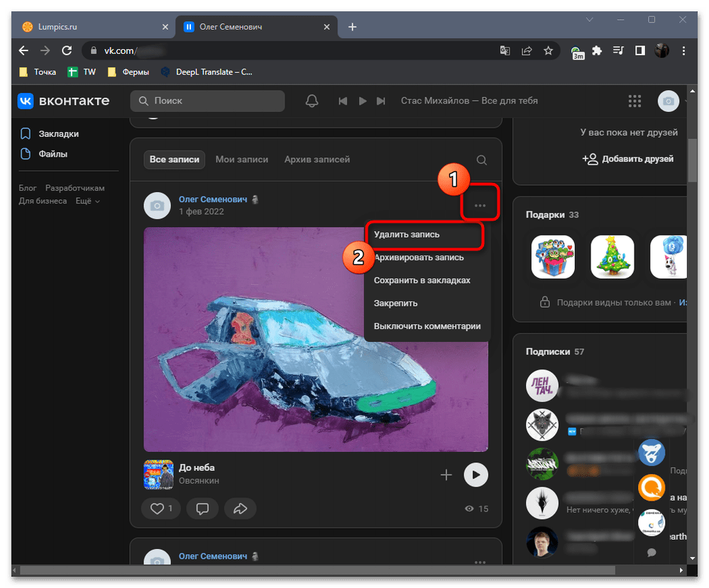The width and height of the screenshot is (709, 588).
Task: Reload the page
Action: (x=67, y=50)
